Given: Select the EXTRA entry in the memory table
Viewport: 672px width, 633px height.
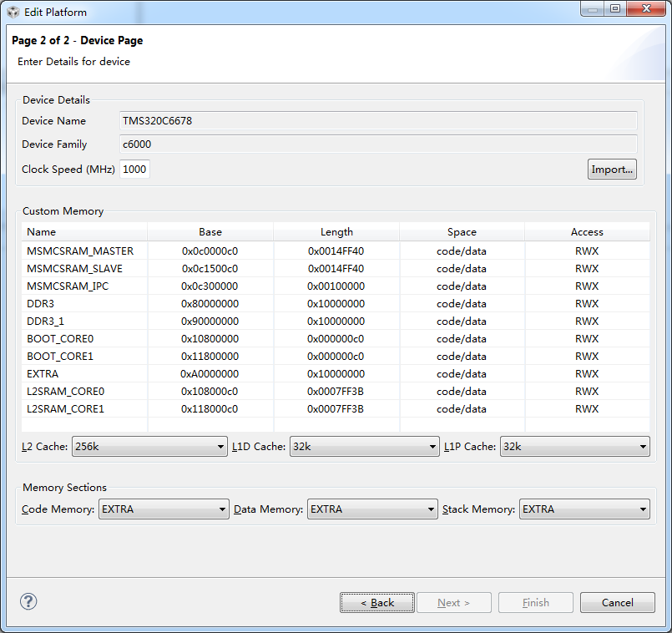Looking at the screenshot, I should (x=43, y=374).
